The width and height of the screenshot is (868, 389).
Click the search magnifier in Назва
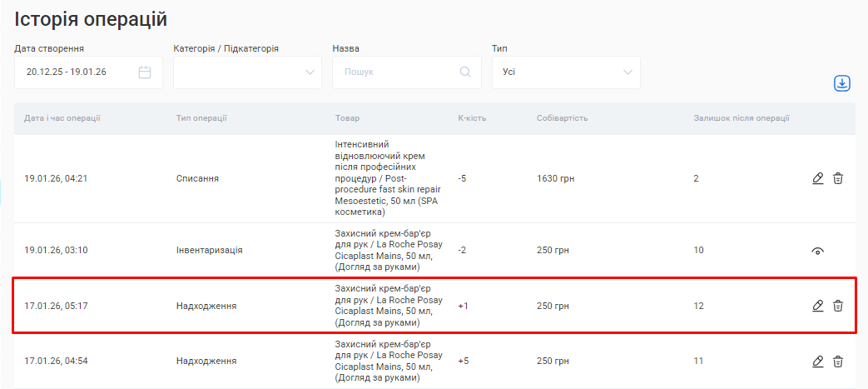[465, 72]
